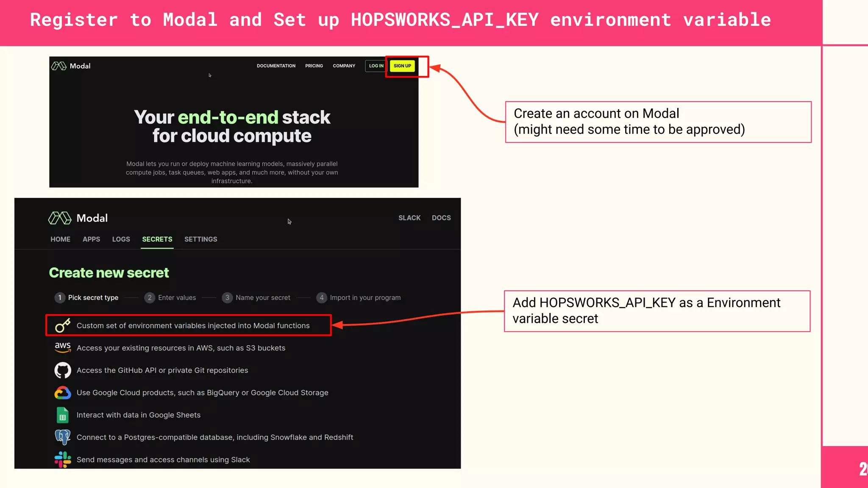This screenshot has height=488, width=868.
Task: Select step 2 Enter values
Action: [x=170, y=298]
